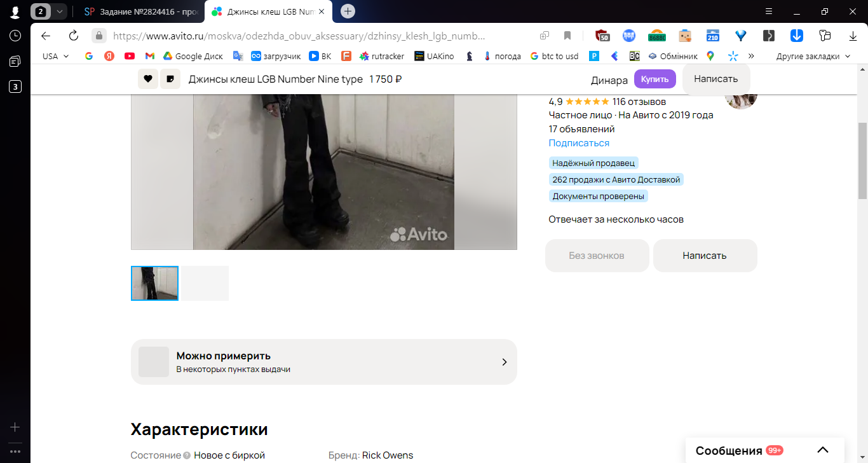Open the погода bookmark
The width and height of the screenshot is (868, 463).
[502, 56]
